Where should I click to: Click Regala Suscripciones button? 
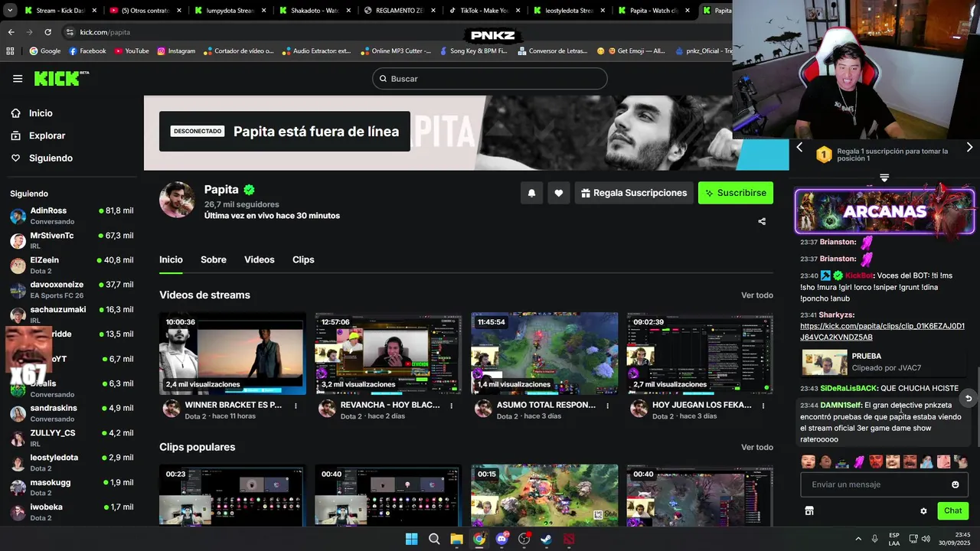pyautogui.click(x=634, y=193)
